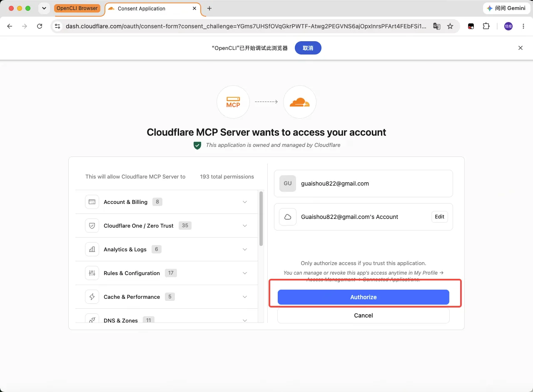This screenshot has height=392, width=533.
Task: Bookmark this page with the star icon
Action: [x=450, y=26]
